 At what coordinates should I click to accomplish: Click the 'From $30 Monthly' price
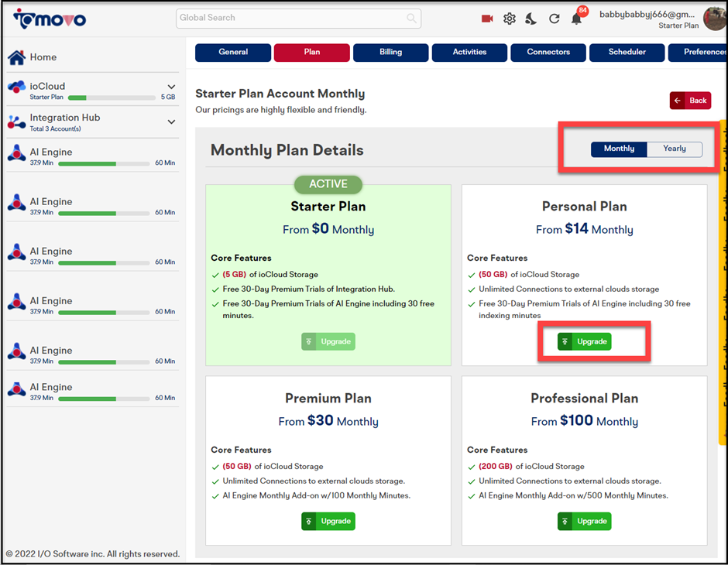[328, 421]
